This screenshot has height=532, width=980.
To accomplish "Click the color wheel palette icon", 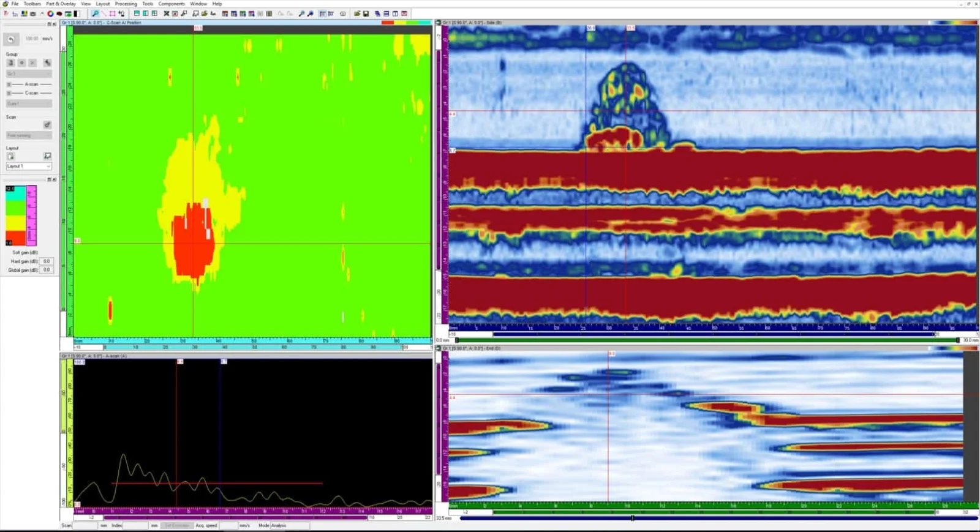I will (50, 13).
